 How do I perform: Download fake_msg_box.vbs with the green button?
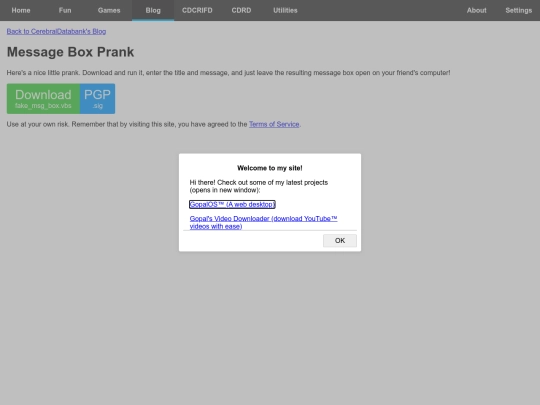pos(43,98)
